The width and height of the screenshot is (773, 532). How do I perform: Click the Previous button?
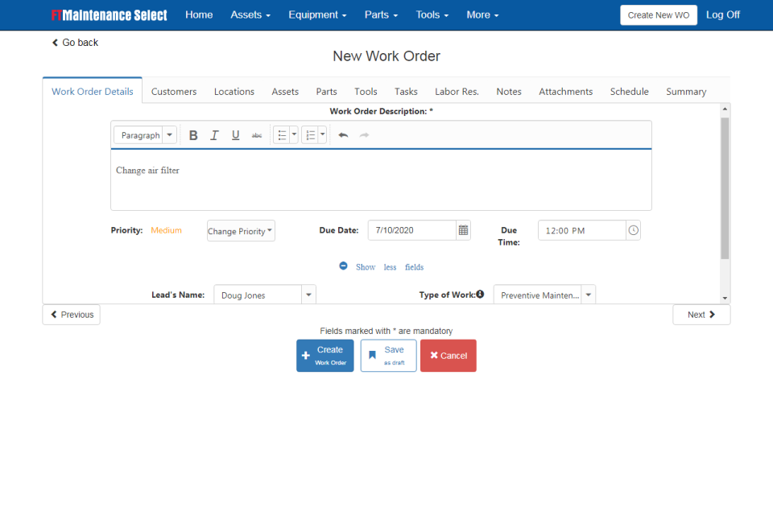coord(72,315)
